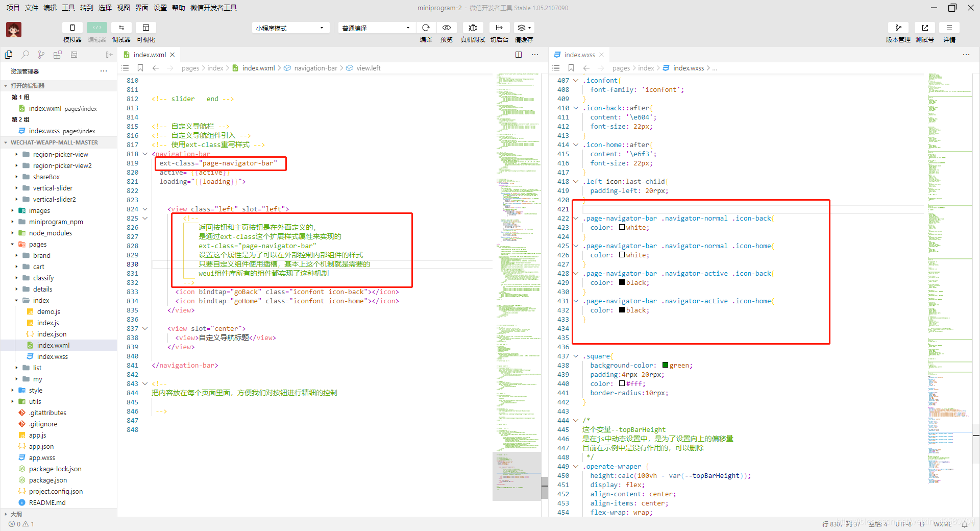Image resolution: width=980 pixels, height=531 pixels.
Task: Click the line 830 column 37 status
Action: click(x=841, y=524)
